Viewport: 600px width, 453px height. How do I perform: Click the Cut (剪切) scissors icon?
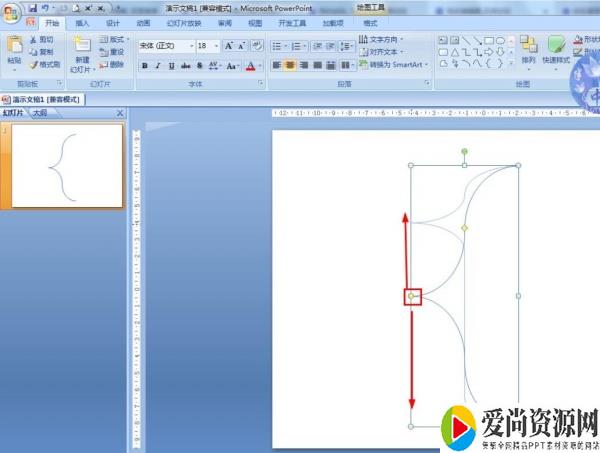point(35,40)
